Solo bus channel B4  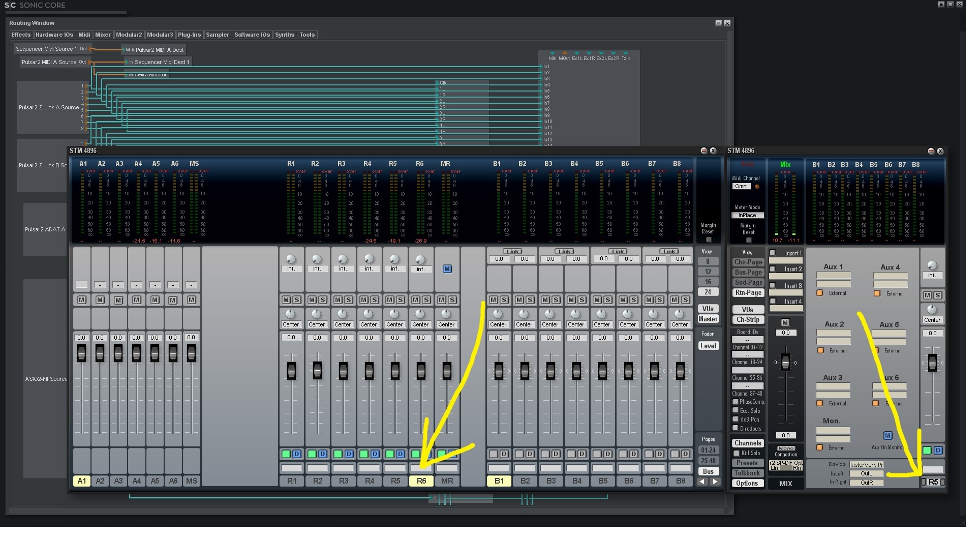click(582, 300)
